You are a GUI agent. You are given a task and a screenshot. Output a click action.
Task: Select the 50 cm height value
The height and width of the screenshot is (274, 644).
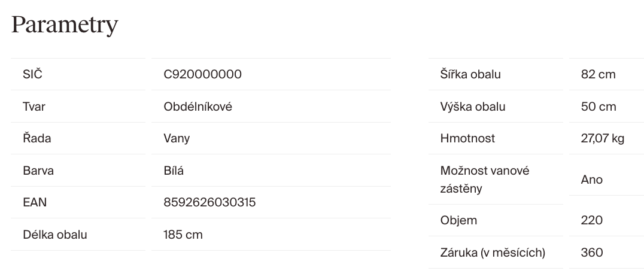click(598, 106)
